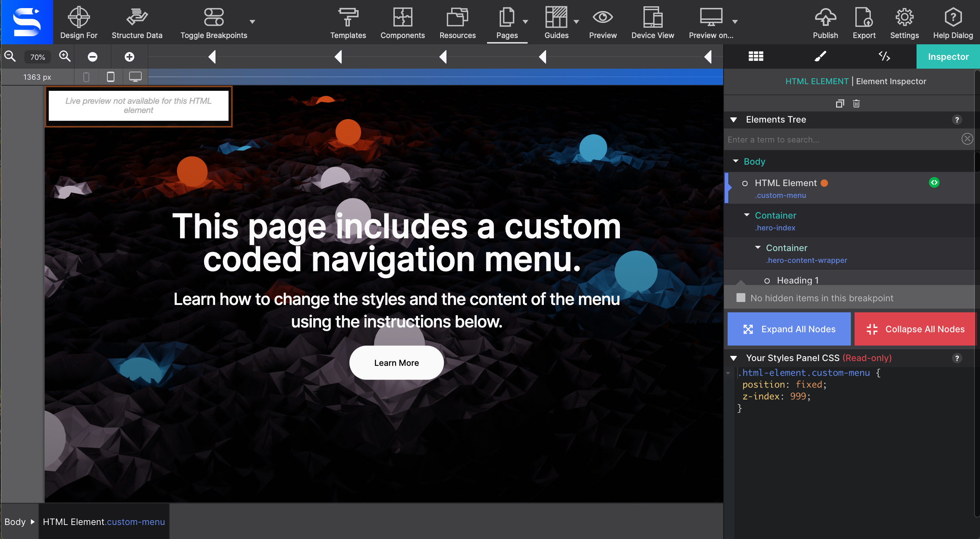Click the delete element icon in Inspector
Image resolution: width=980 pixels, height=539 pixels.
point(856,103)
